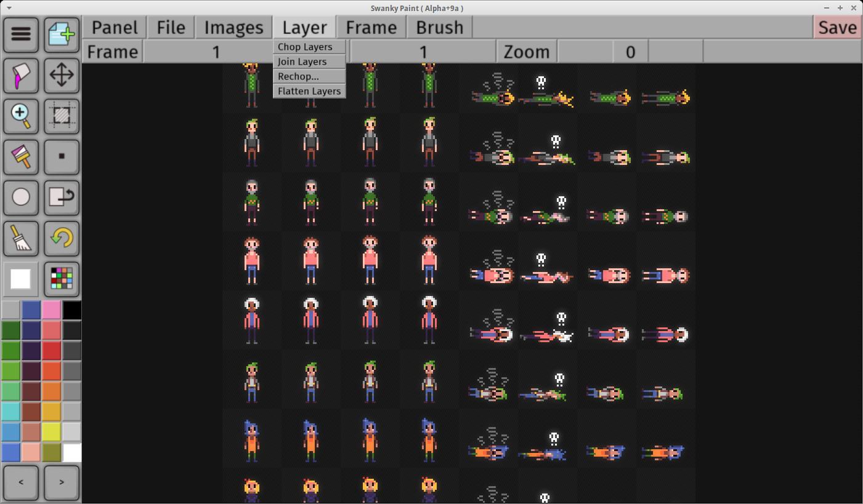
Task: Choose Flatten Layers from Layer menu
Action: [x=309, y=91]
